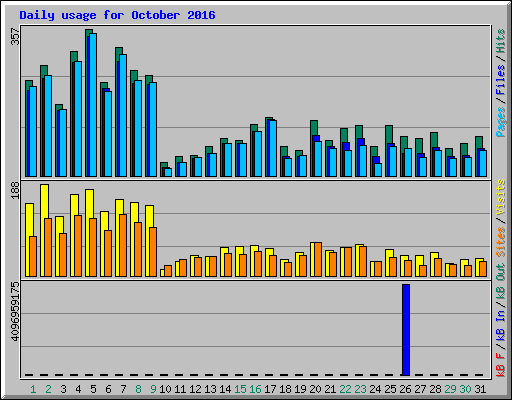Click the tallest hits bar on day 5
The height and width of the screenshot is (400, 512).
point(89,103)
